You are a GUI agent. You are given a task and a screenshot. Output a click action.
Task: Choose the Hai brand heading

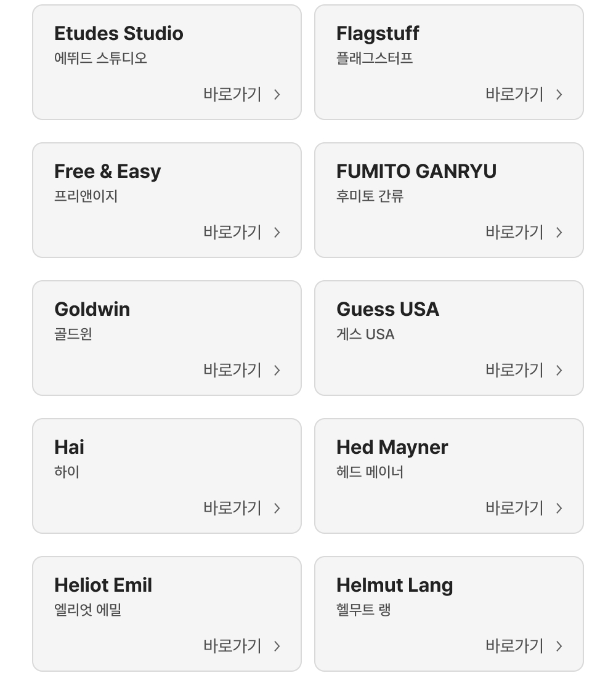70,447
